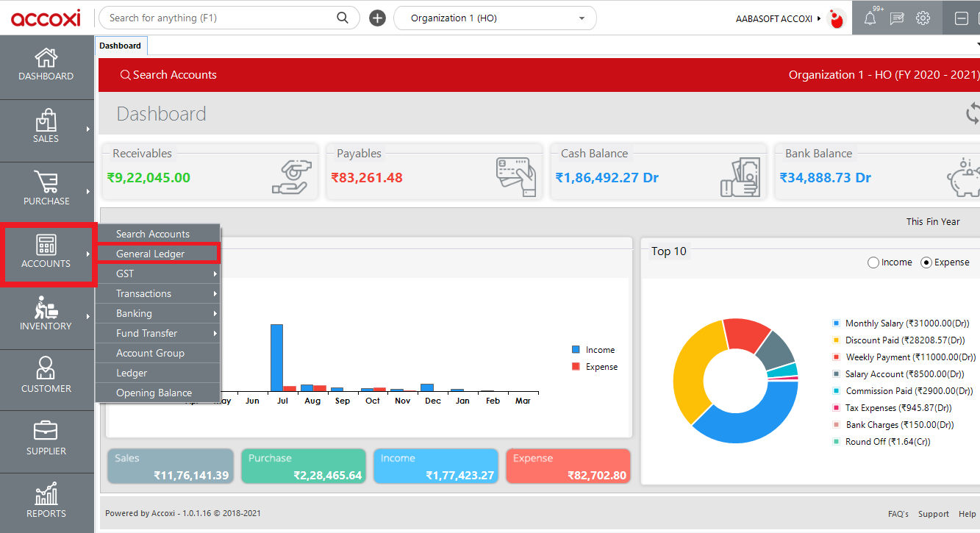This screenshot has width=980, height=533.
Task: Click inside the Search for anything field
Action: tap(221, 18)
